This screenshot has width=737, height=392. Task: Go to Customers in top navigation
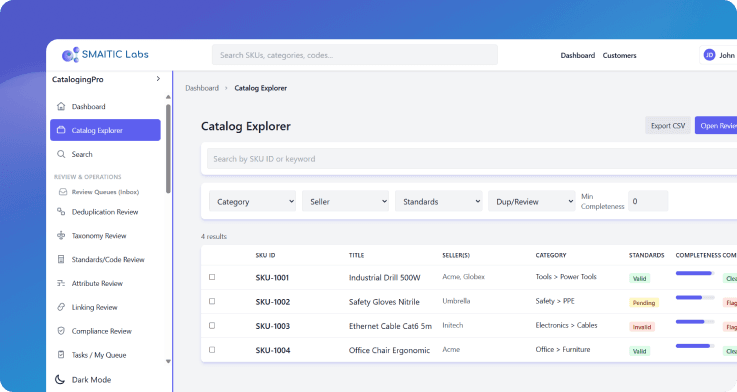tap(619, 55)
